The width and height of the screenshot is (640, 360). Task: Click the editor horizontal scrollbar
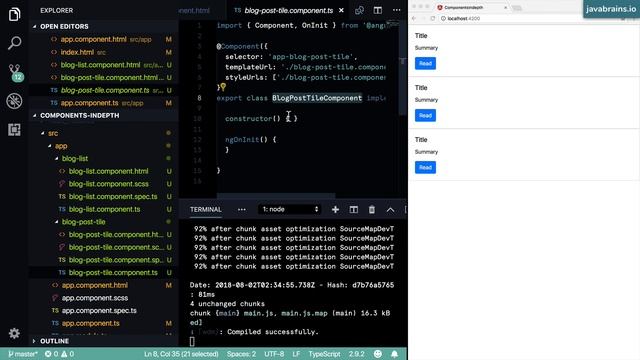pyautogui.click(x=276, y=196)
